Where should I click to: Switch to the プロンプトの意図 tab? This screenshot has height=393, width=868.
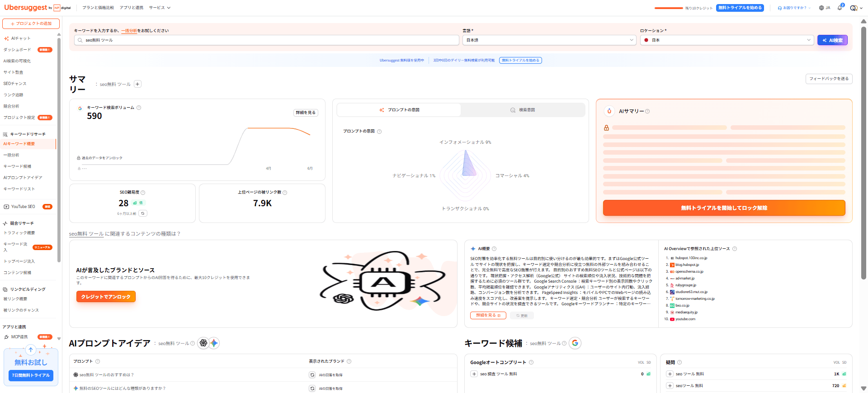coord(399,110)
